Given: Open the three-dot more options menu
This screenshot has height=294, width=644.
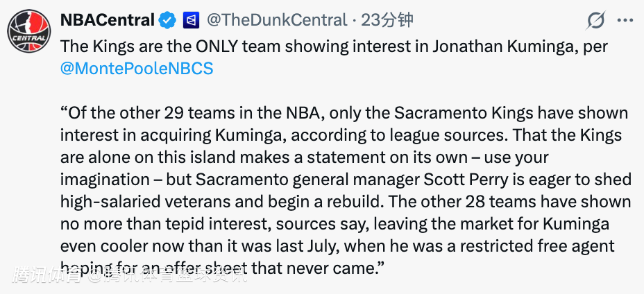Looking at the screenshot, I should click(x=625, y=21).
